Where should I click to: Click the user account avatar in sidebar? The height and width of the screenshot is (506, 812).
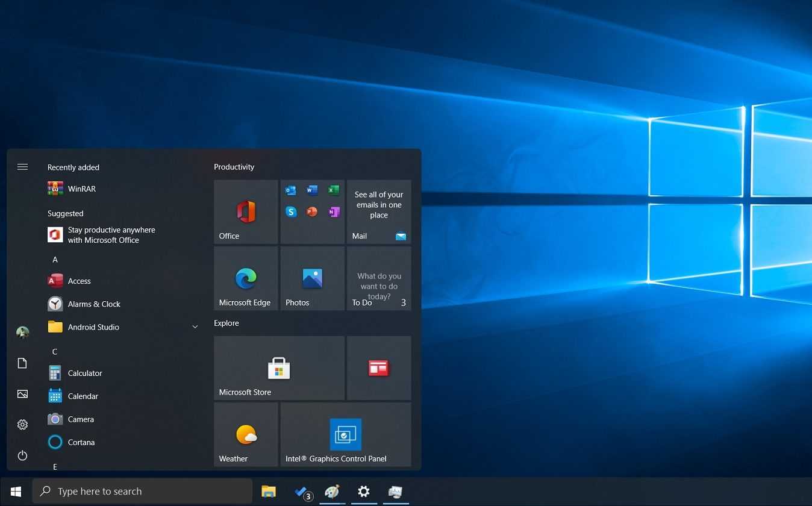coord(22,332)
